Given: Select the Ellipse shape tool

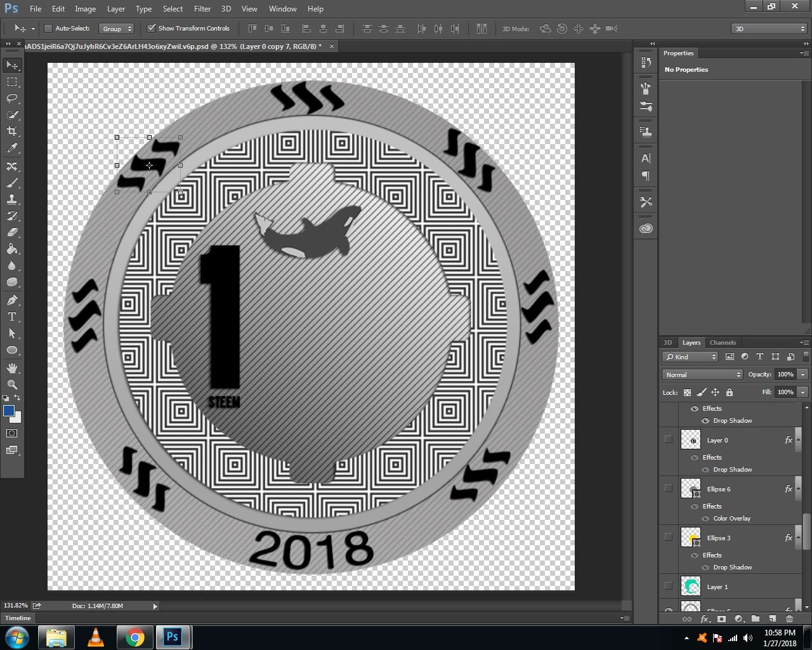Looking at the screenshot, I should pyautogui.click(x=12, y=350).
